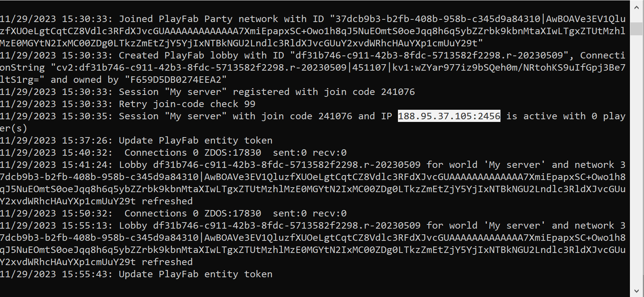This screenshot has width=644, height=297.
Task: Click the highlighted IP address 188.95.37.105:2456
Action: pos(449,116)
